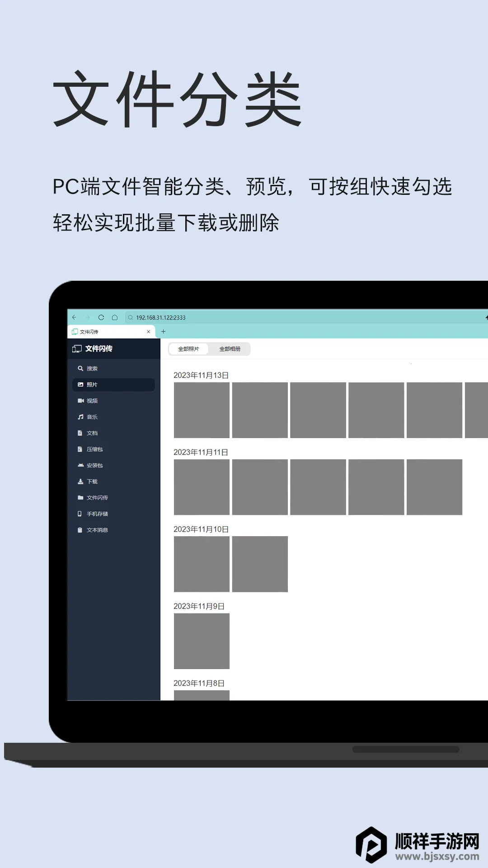Select the 音乐 music note icon

click(x=80, y=417)
